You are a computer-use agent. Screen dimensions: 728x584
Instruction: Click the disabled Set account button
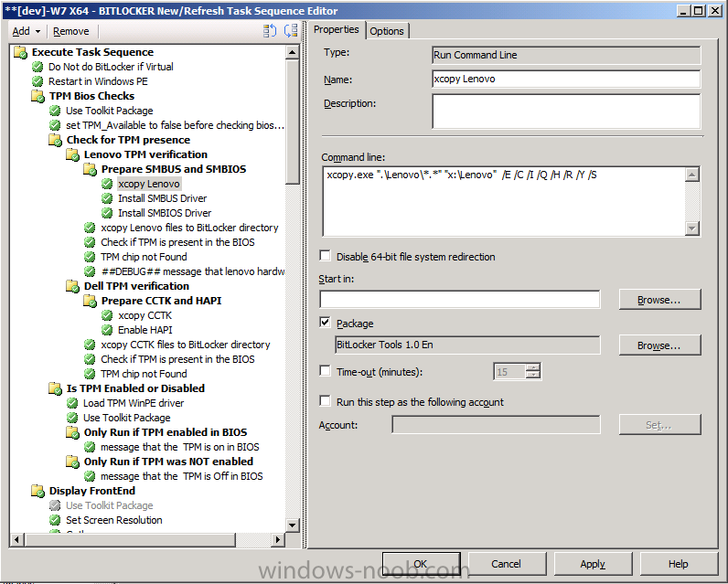(659, 425)
